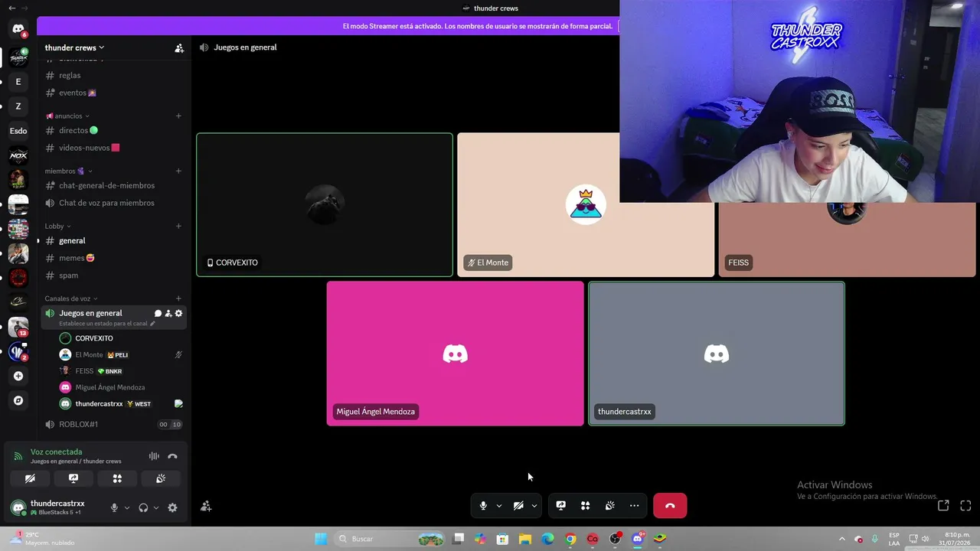The image size is (980, 551).
Task: Enter full screen for the call
Action: (x=965, y=505)
